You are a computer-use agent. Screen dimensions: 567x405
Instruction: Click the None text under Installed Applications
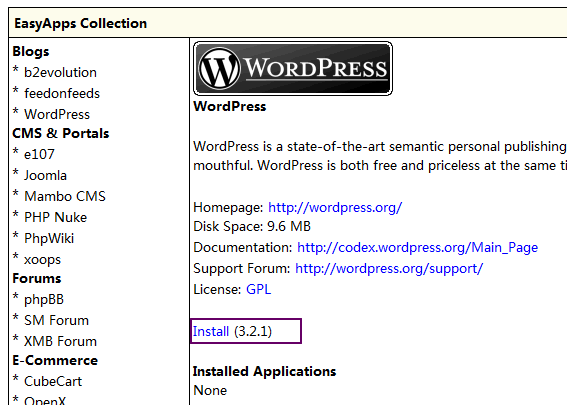[210, 391]
